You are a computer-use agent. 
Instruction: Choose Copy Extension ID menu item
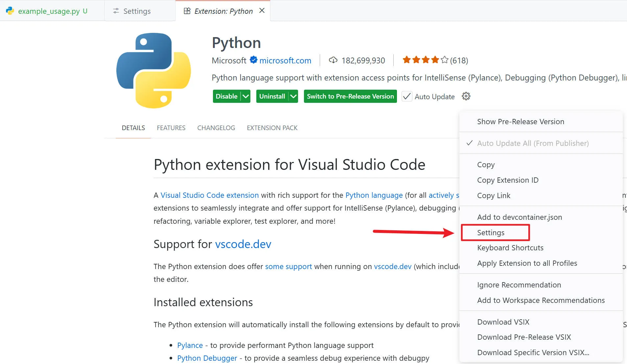pyautogui.click(x=508, y=180)
